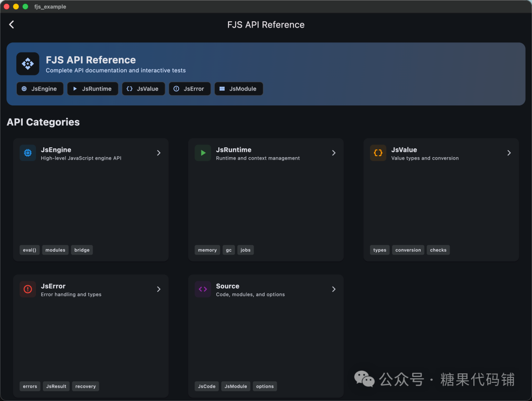Open the JsValue chip in the header banner
This screenshot has width=532, height=401.
coord(143,89)
